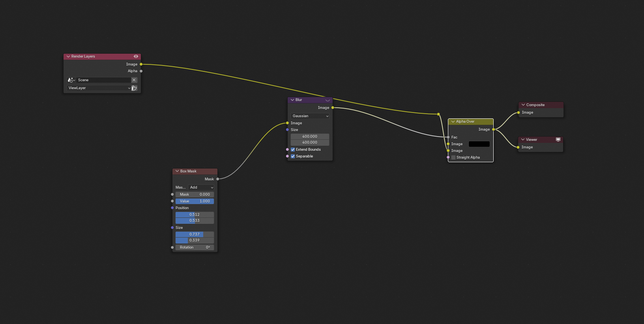644x324 pixels.
Task: Open the ViewLayer dropdown
Action: tap(99, 88)
